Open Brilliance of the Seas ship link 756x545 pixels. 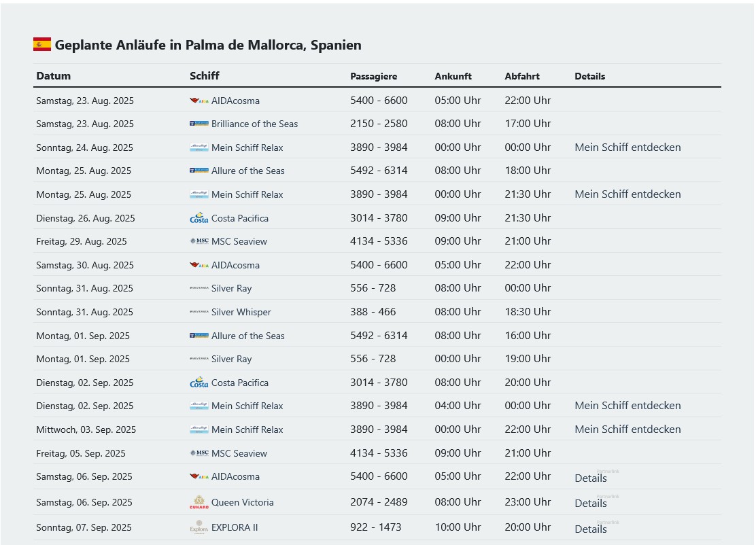pos(254,124)
